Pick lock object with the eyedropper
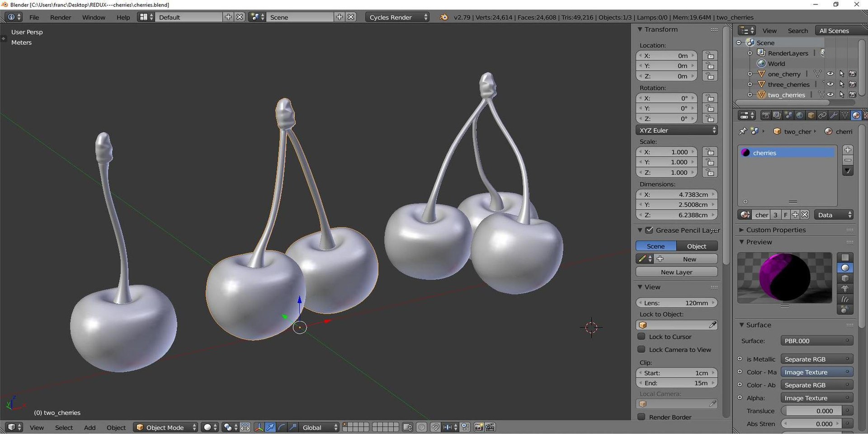This screenshot has width=868, height=434. click(712, 325)
